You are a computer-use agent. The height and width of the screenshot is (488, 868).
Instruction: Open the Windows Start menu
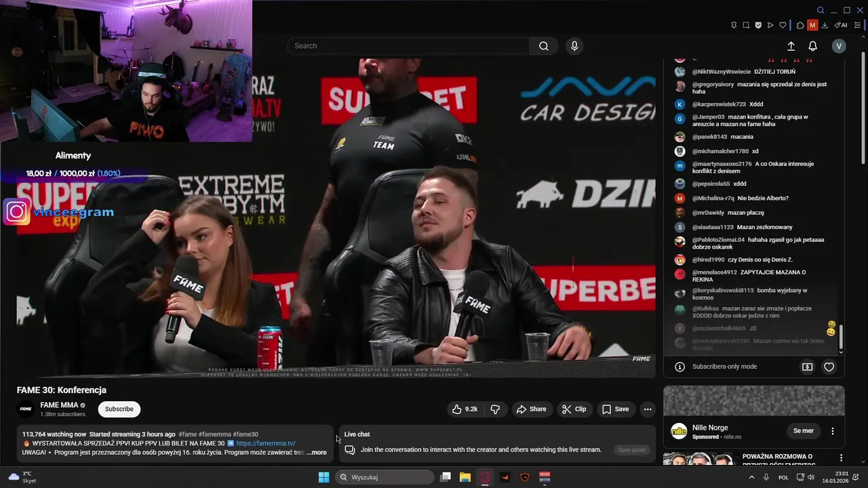[323, 477]
